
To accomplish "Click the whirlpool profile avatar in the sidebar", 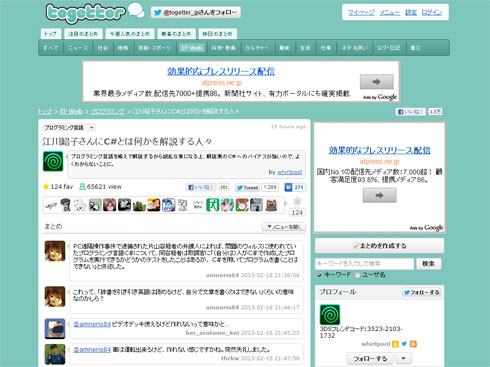I will point(330,314).
